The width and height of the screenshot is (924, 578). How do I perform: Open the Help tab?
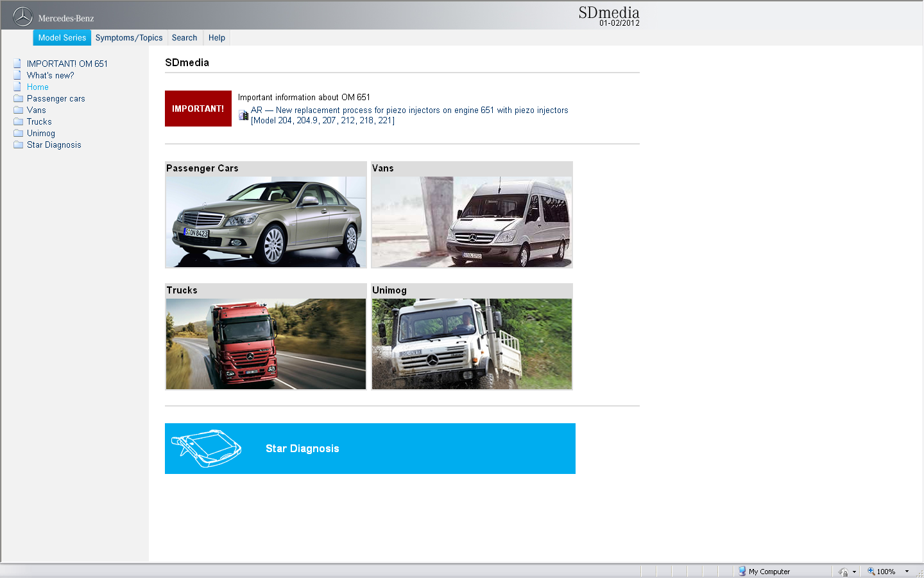tap(217, 38)
